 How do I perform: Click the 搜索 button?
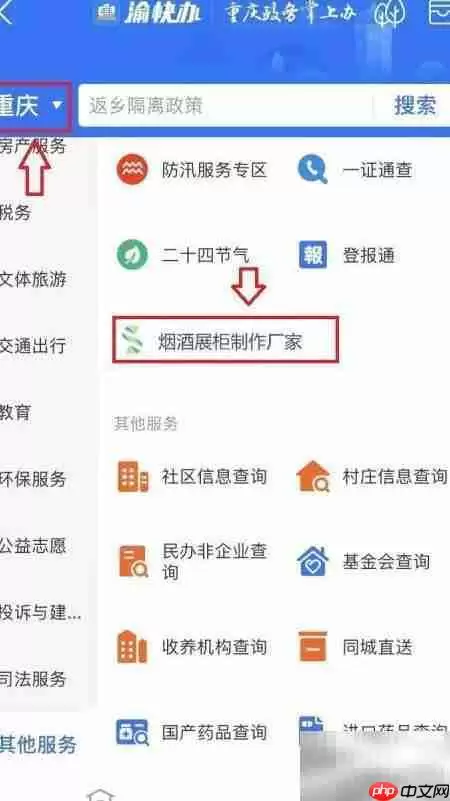point(415,106)
